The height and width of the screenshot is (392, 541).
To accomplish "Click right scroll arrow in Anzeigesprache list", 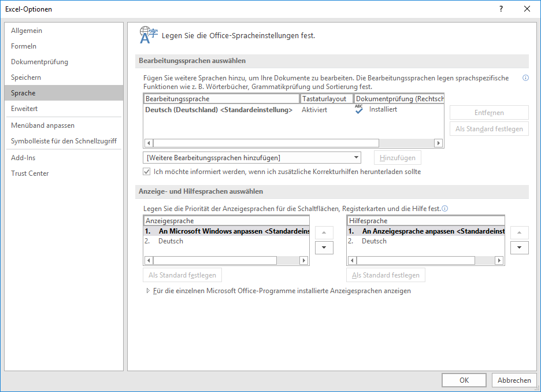I will tap(303, 260).
